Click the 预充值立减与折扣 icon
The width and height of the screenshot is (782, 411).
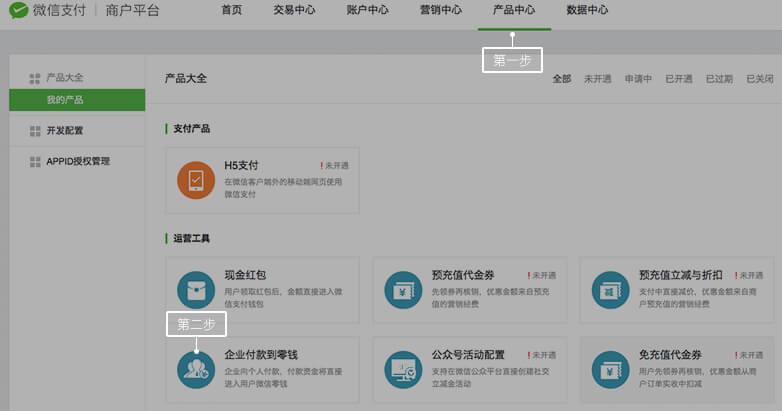pos(610,289)
